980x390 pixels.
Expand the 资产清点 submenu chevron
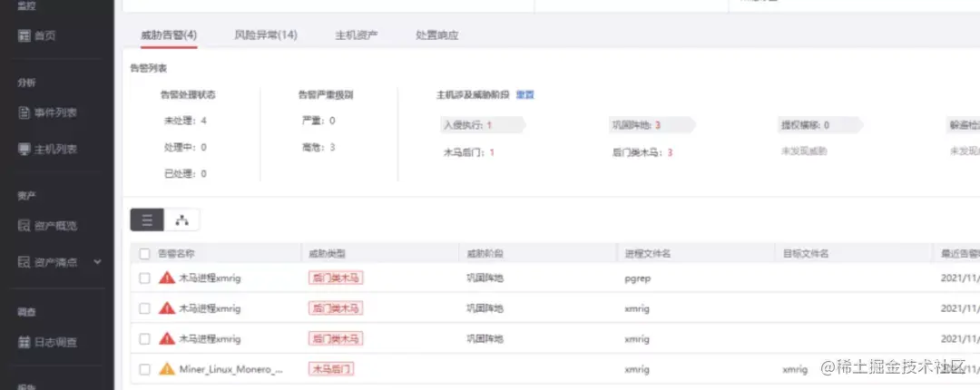(97, 262)
